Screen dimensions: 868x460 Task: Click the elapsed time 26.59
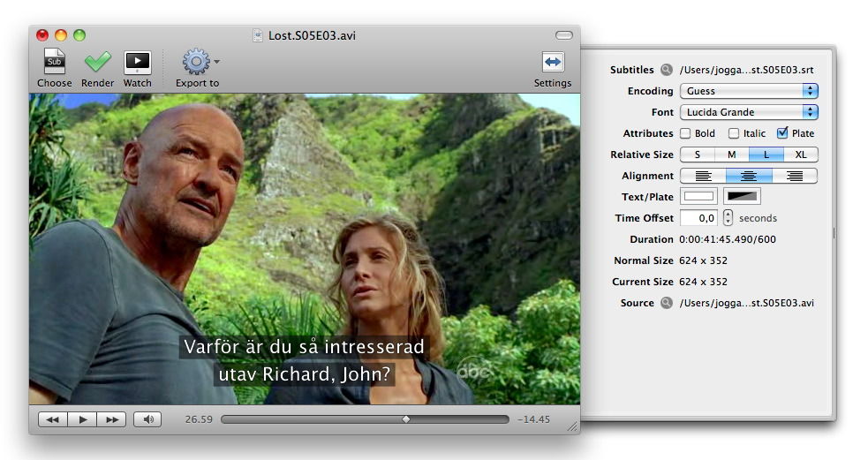click(x=199, y=419)
